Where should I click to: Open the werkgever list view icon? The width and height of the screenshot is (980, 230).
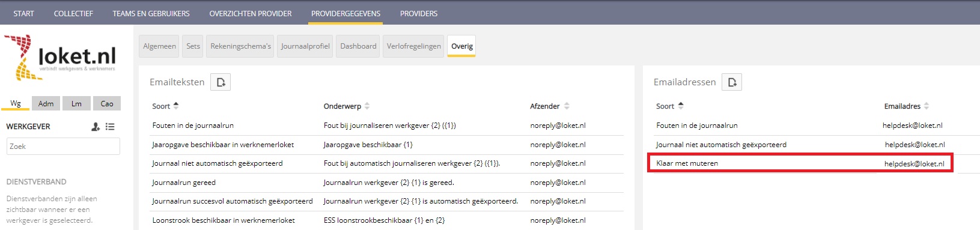tap(110, 127)
